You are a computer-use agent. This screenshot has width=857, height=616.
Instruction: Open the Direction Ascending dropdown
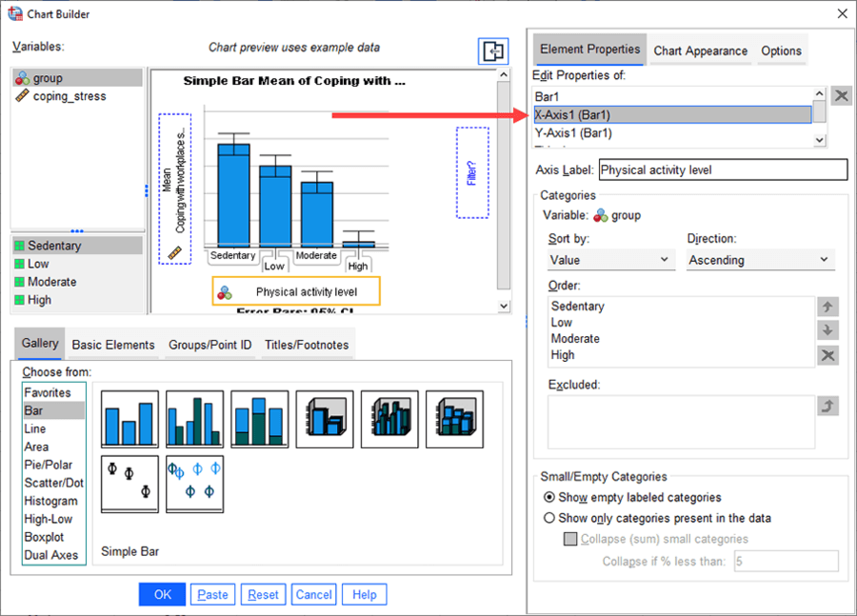pyautogui.click(x=760, y=260)
